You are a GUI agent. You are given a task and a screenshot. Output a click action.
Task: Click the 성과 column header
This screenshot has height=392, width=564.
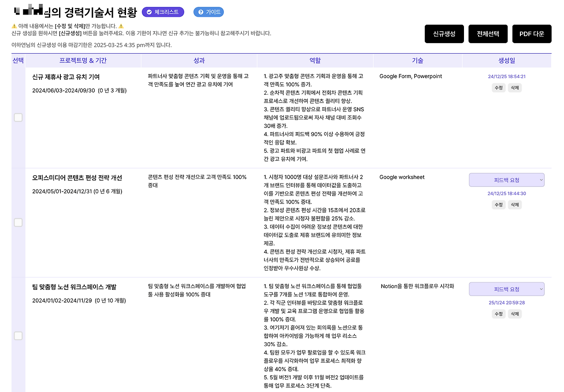click(200, 60)
